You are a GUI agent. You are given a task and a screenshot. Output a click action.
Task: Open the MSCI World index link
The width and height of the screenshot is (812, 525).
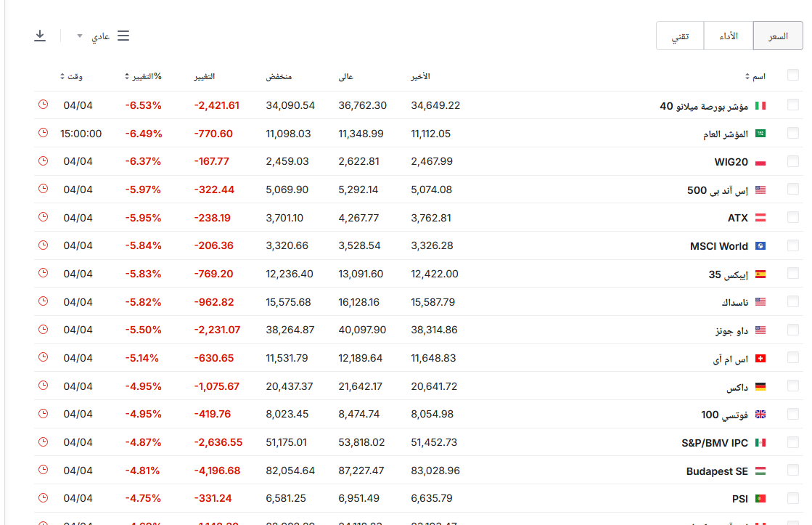719,246
